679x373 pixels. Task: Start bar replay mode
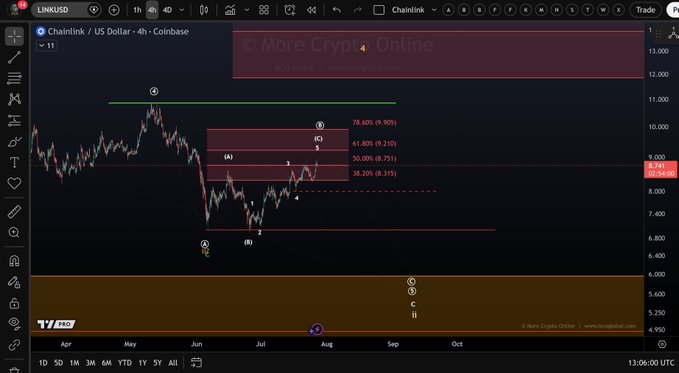[311, 10]
